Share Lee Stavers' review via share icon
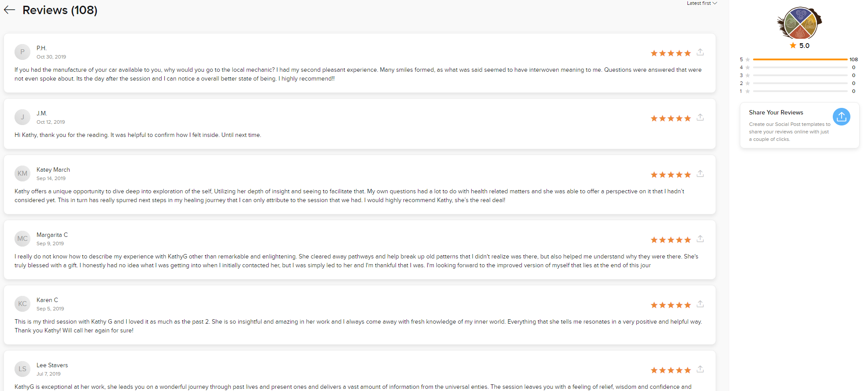Viewport: 868px width, 391px height. [700, 369]
